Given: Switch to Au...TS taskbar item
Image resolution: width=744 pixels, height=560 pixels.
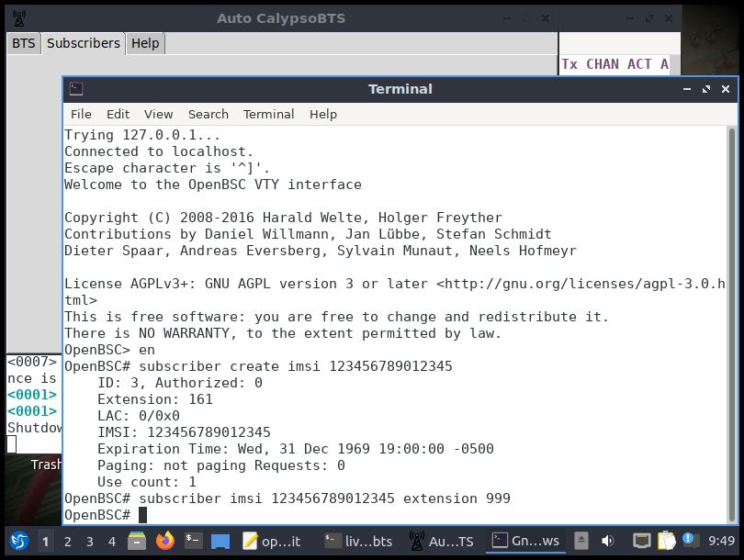Looking at the screenshot, I should click(x=442, y=541).
